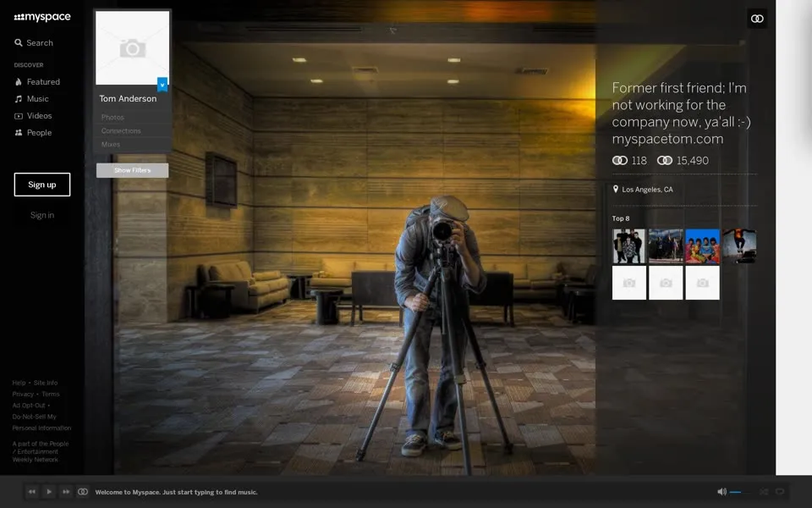Open Search in the sidebar
Screen dimensions: 812x508
[x=34, y=43]
